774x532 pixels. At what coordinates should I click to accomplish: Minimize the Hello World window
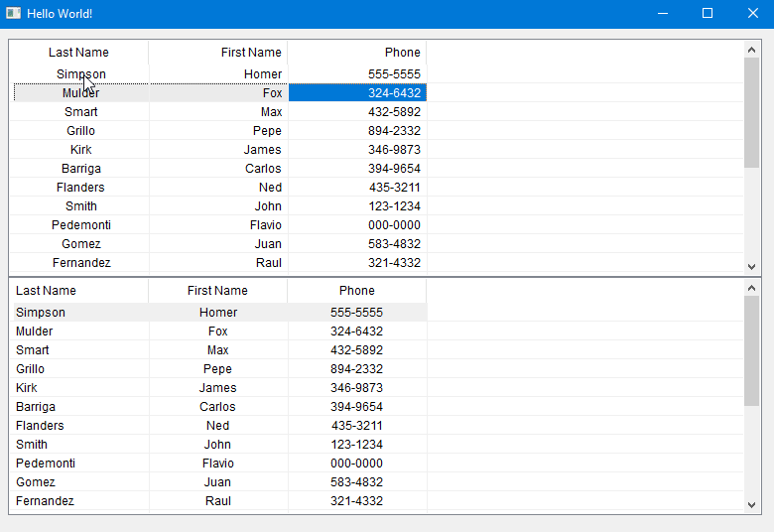click(662, 14)
